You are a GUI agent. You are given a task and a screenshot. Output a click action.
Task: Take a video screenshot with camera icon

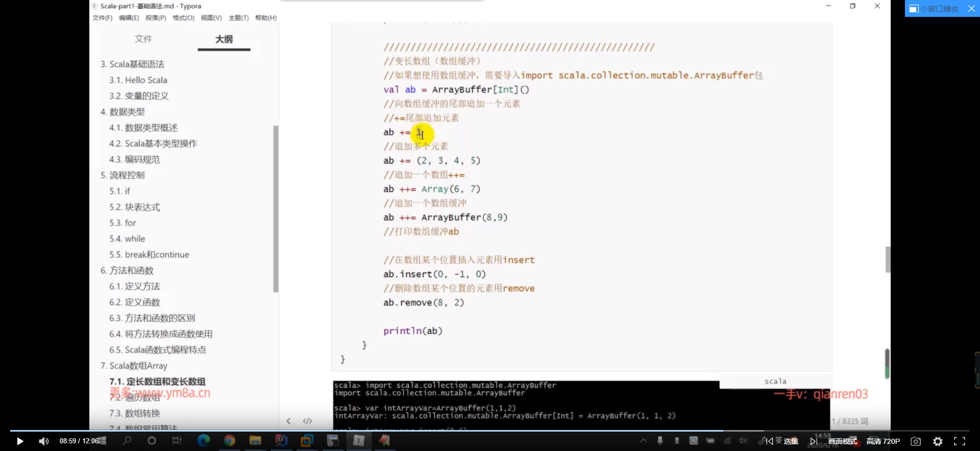coord(916,441)
